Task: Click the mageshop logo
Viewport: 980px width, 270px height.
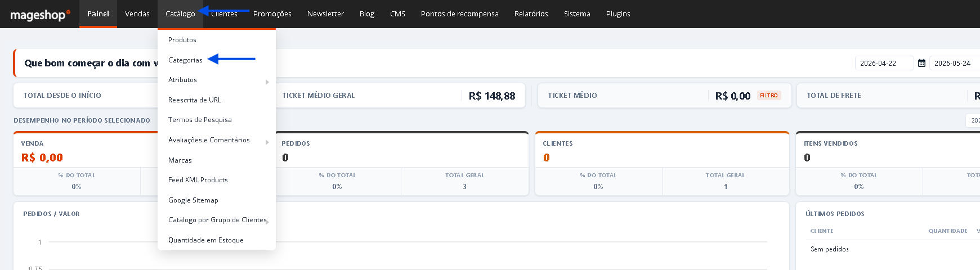Action: coord(41,15)
